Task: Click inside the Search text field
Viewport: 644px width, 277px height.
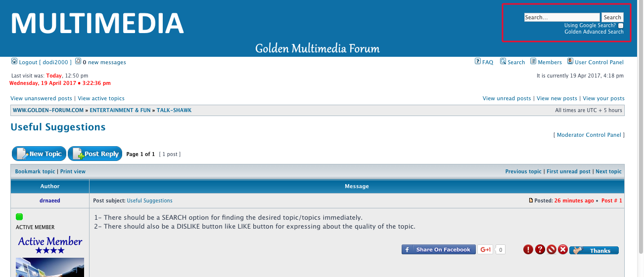Action: [x=561, y=17]
